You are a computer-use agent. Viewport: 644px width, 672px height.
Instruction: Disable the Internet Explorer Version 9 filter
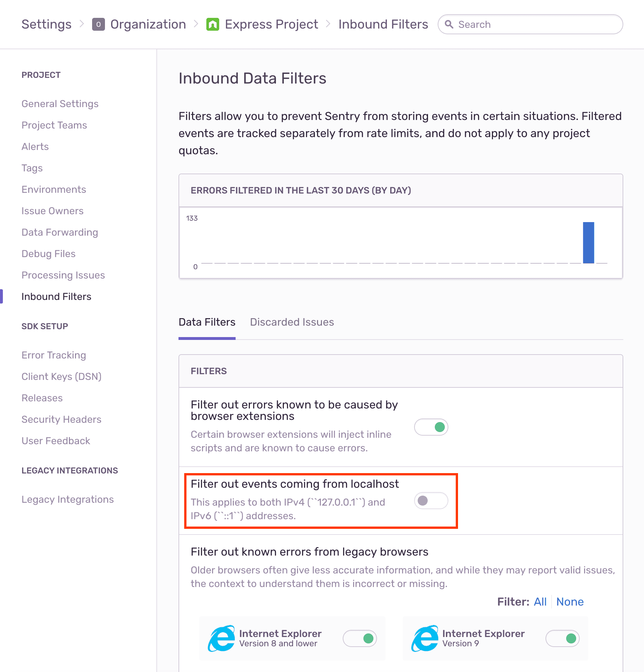(x=562, y=638)
